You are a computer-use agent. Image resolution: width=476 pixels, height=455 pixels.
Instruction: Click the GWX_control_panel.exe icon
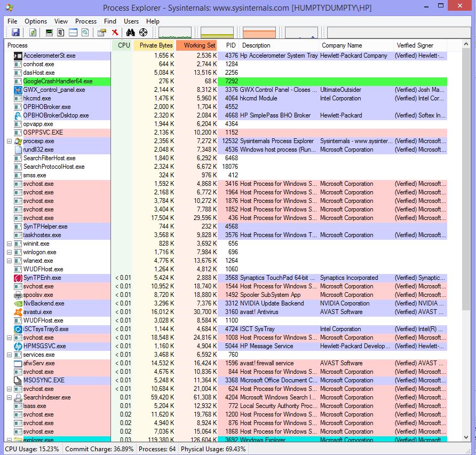[18, 90]
